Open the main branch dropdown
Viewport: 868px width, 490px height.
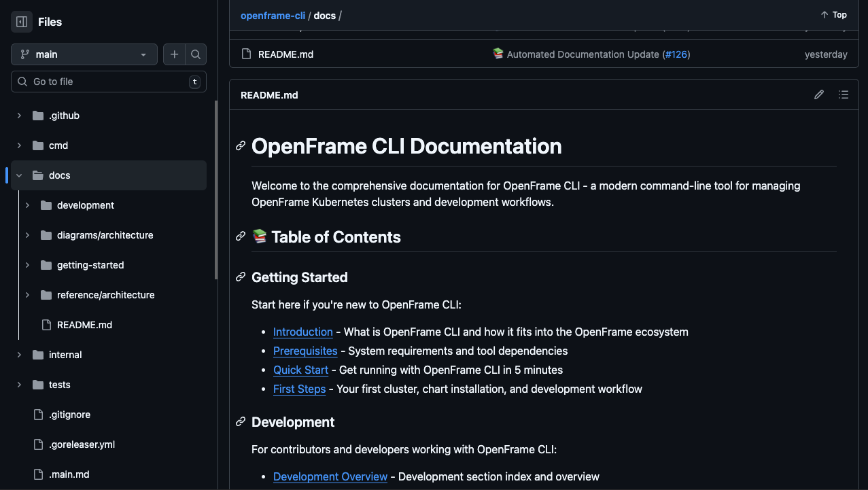point(84,54)
